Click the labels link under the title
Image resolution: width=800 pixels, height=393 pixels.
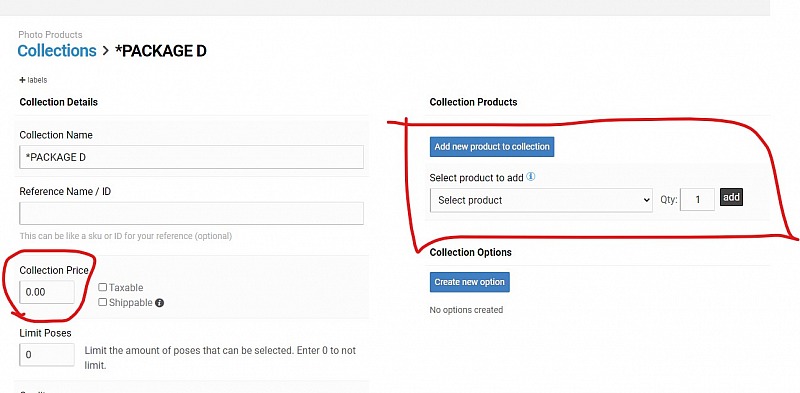coord(37,80)
